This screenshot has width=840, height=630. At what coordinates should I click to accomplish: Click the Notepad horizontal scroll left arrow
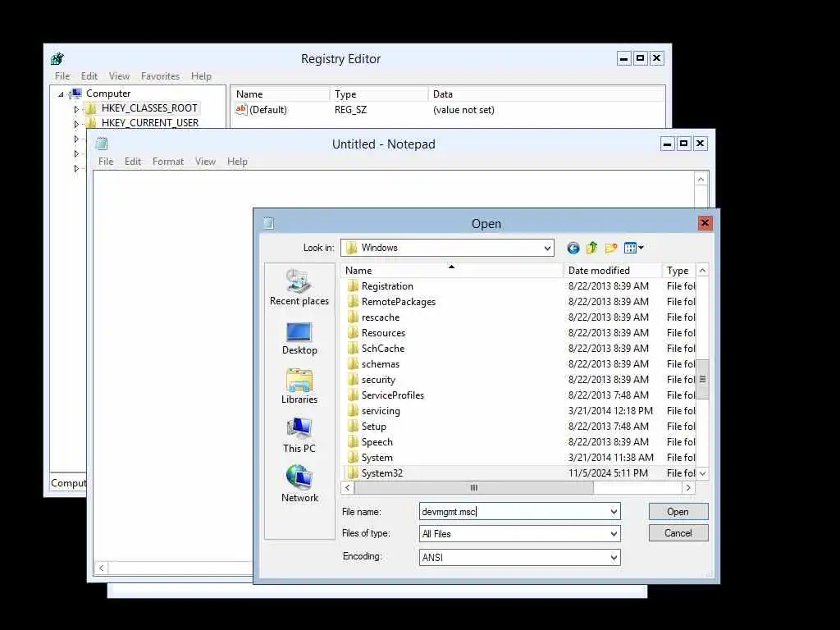(x=101, y=568)
